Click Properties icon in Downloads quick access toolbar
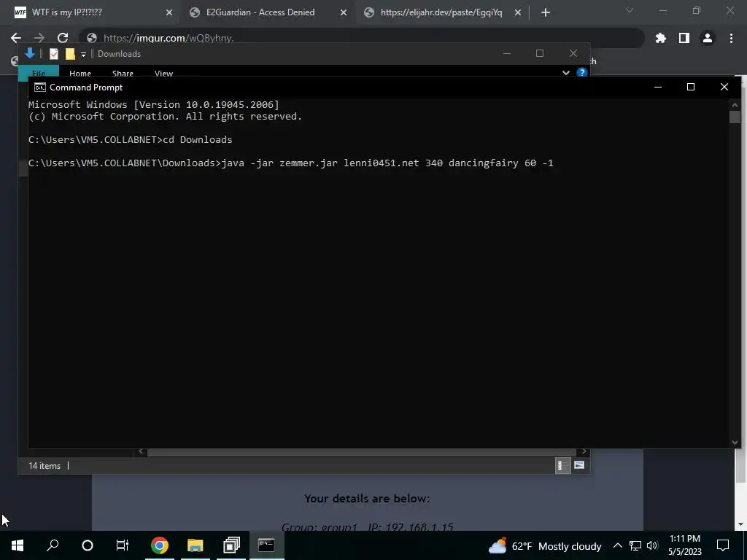Image resolution: width=747 pixels, height=560 pixels. coord(54,54)
